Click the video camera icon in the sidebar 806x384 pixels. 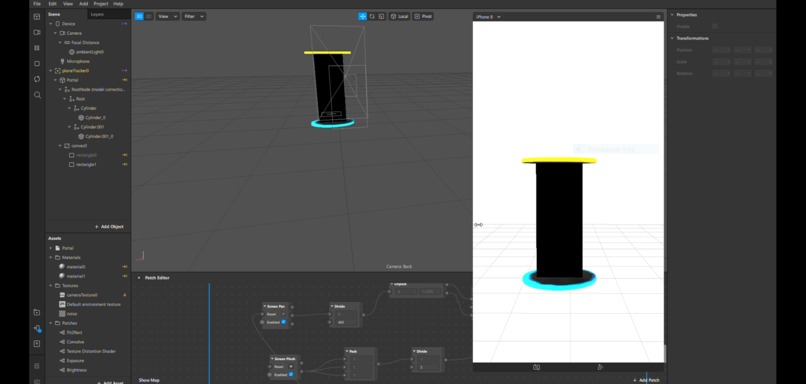click(36, 32)
